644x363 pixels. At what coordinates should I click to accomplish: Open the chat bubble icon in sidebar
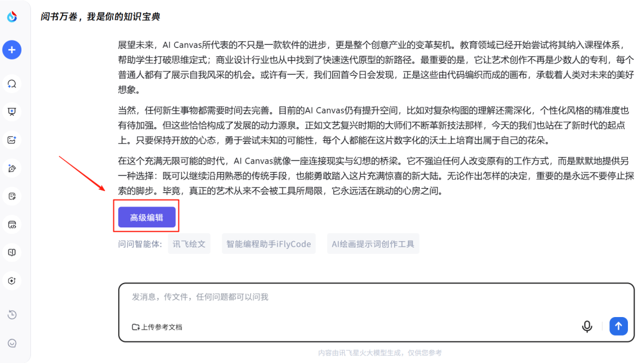[x=12, y=84]
